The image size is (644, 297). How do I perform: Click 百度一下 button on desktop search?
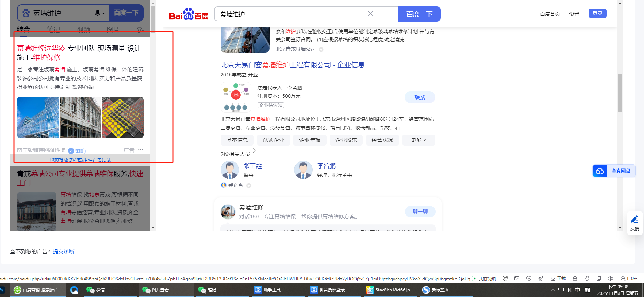419,14
